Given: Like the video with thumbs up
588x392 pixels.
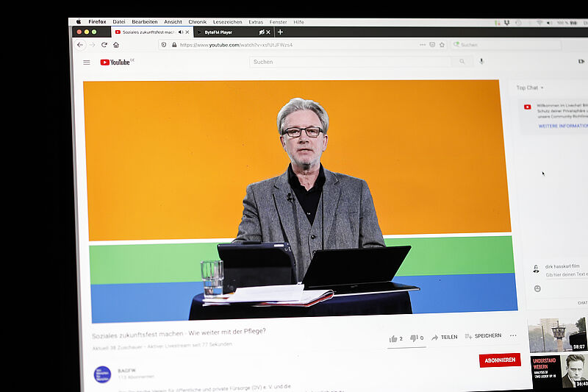Looking at the screenshot, I should [395, 339].
